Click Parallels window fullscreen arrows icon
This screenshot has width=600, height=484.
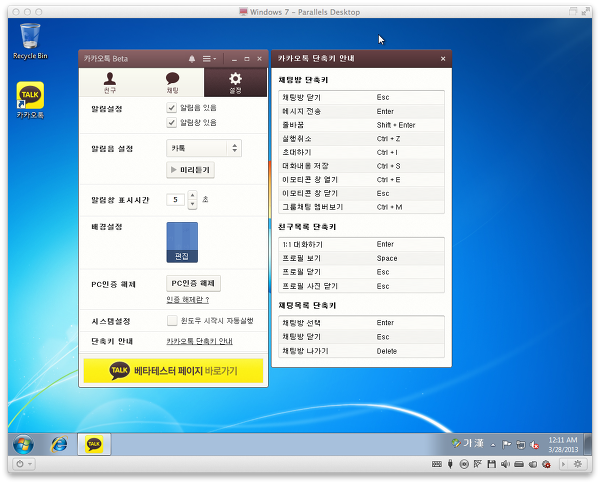pyautogui.click(x=586, y=11)
